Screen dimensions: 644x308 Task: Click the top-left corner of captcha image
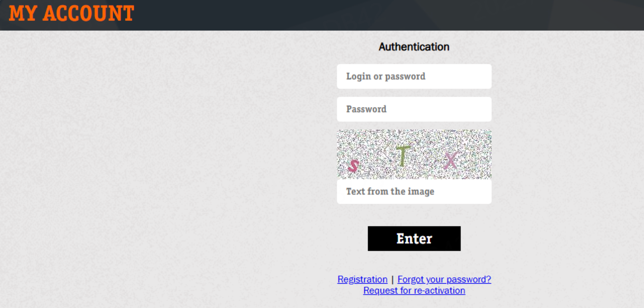pyautogui.click(x=339, y=131)
